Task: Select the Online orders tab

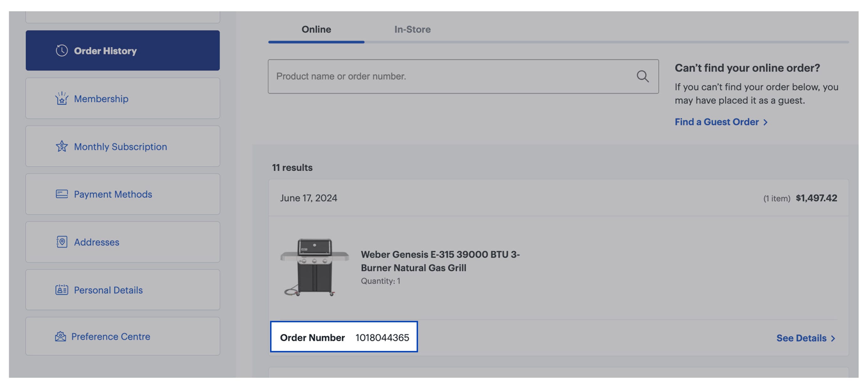Action: tap(316, 30)
